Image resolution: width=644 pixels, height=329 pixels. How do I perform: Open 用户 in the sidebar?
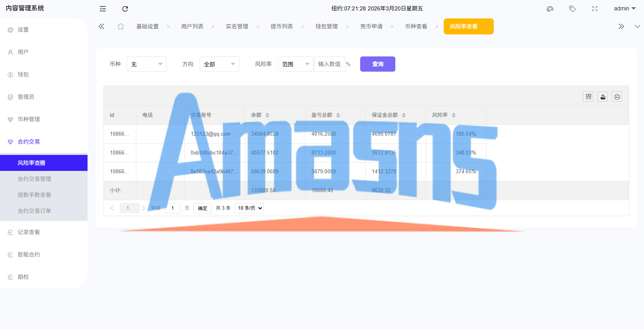tap(44, 52)
